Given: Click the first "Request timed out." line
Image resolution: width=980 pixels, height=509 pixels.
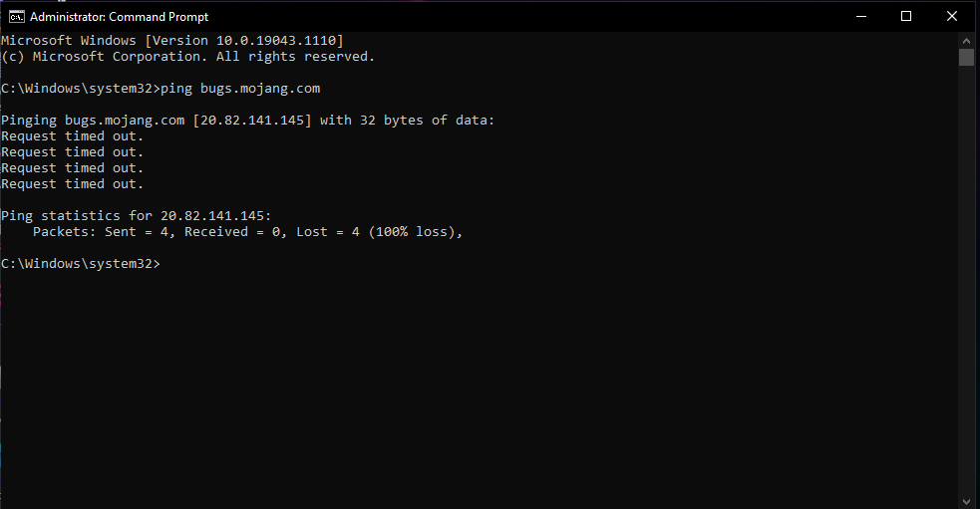Looking at the screenshot, I should [73, 136].
